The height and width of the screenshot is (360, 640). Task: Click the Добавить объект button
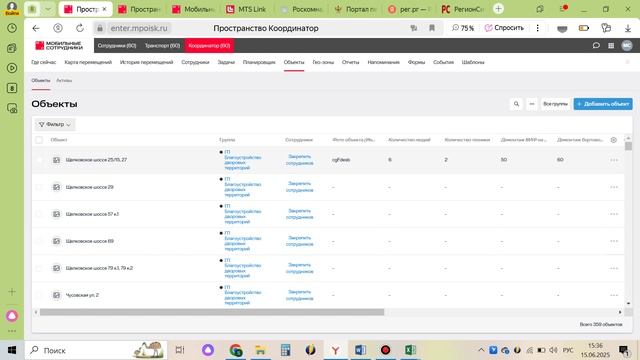click(603, 104)
